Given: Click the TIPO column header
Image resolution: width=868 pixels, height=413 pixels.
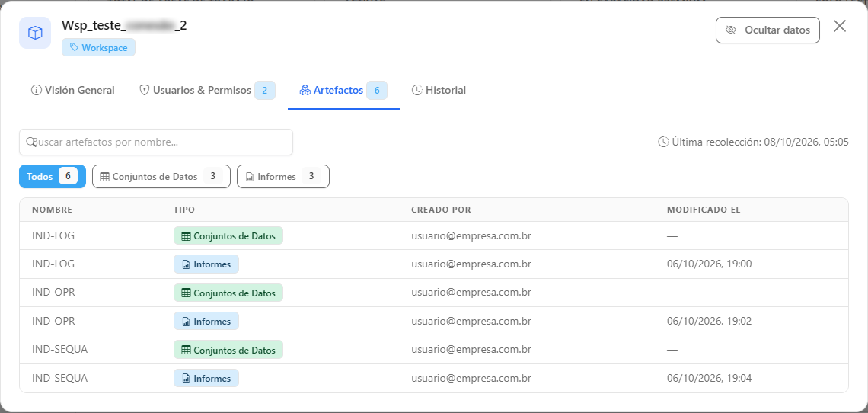Looking at the screenshot, I should click(x=184, y=210).
